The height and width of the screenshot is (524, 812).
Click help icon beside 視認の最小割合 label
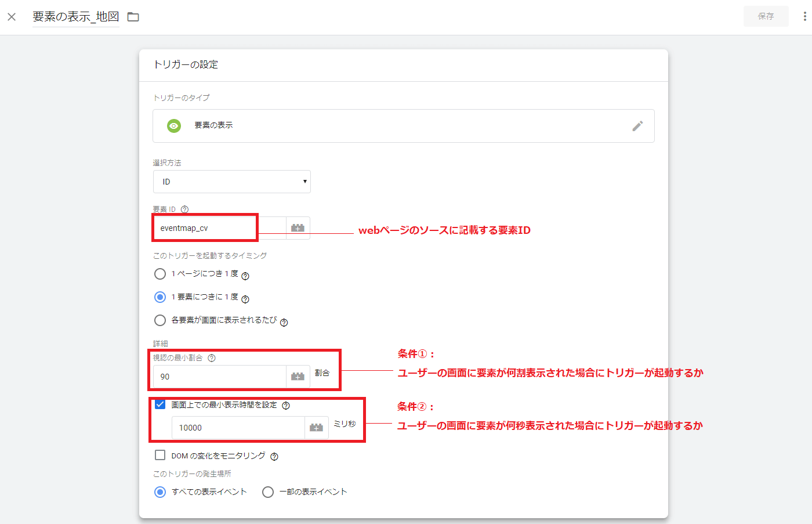(212, 358)
